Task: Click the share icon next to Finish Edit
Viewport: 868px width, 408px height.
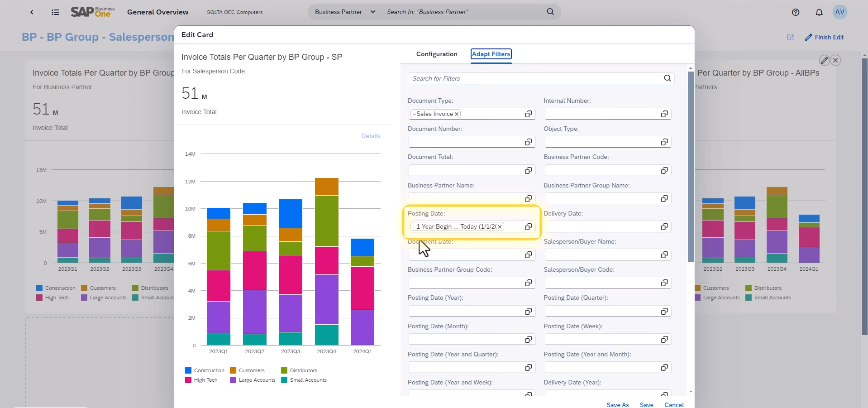Action: tap(791, 37)
